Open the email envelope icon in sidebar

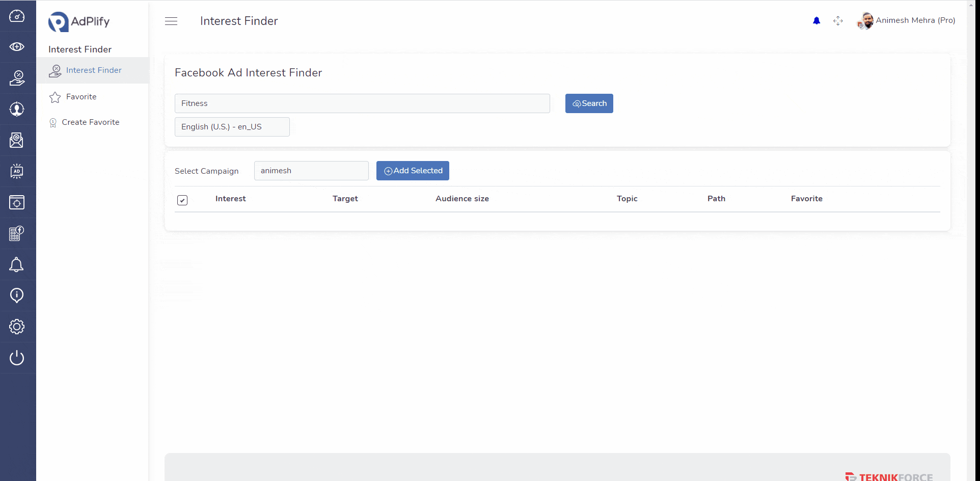click(x=17, y=140)
